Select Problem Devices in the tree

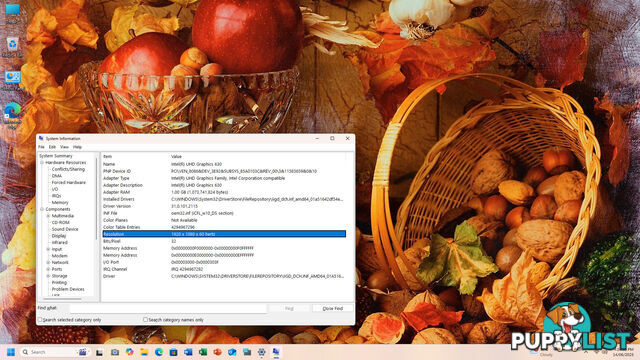coord(68,289)
